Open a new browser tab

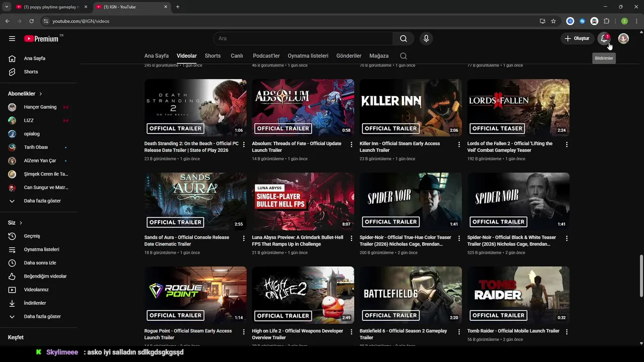tap(178, 7)
